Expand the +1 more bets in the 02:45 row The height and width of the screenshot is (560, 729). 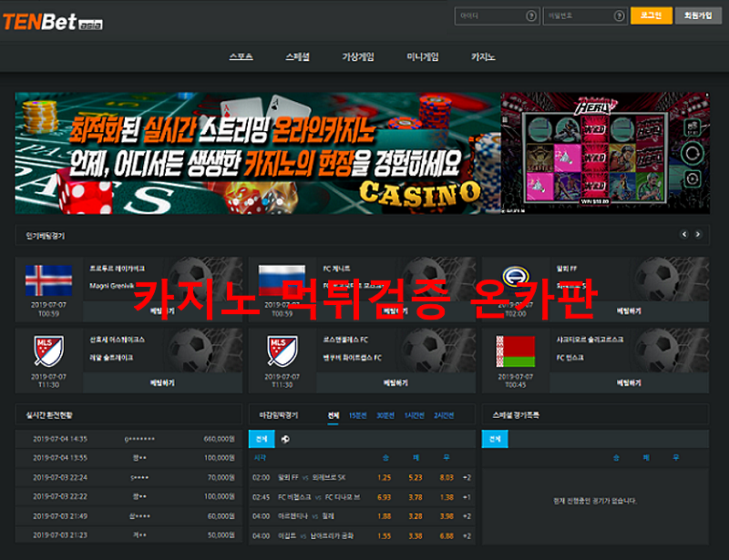coord(467,497)
